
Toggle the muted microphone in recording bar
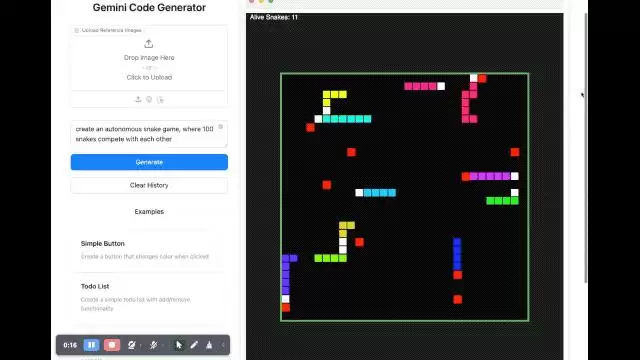[153, 345]
